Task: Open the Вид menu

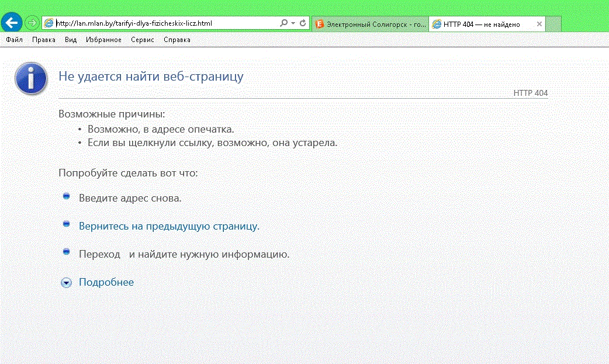Action: 71,40
